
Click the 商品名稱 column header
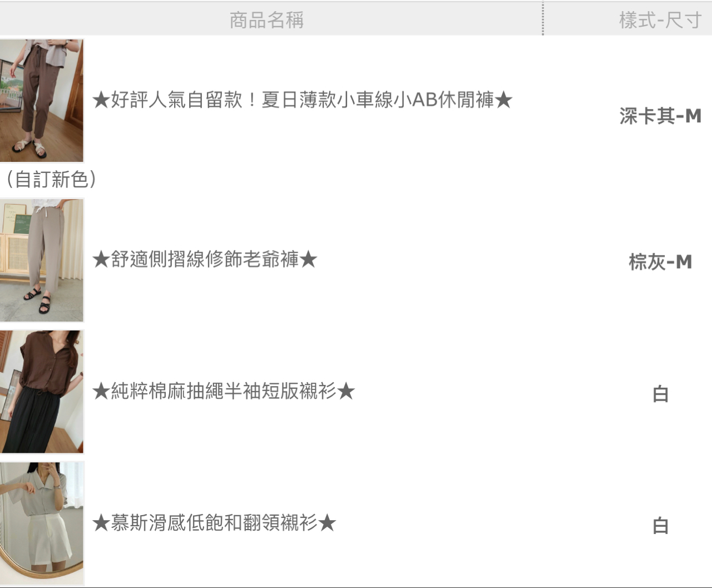point(266,20)
